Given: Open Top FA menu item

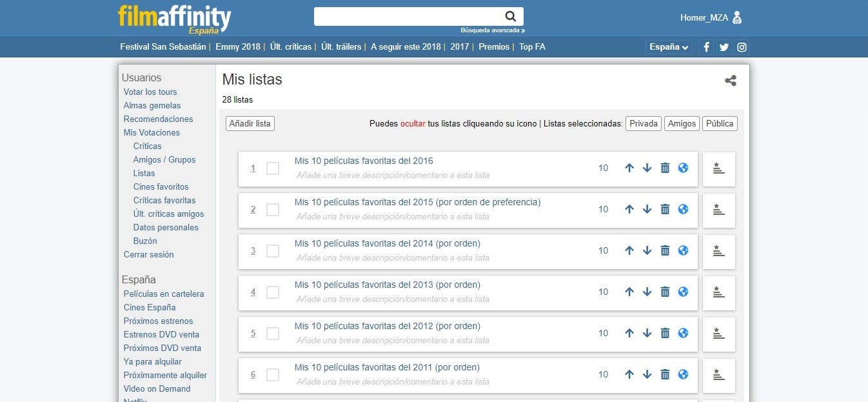Looking at the screenshot, I should coord(532,47).
